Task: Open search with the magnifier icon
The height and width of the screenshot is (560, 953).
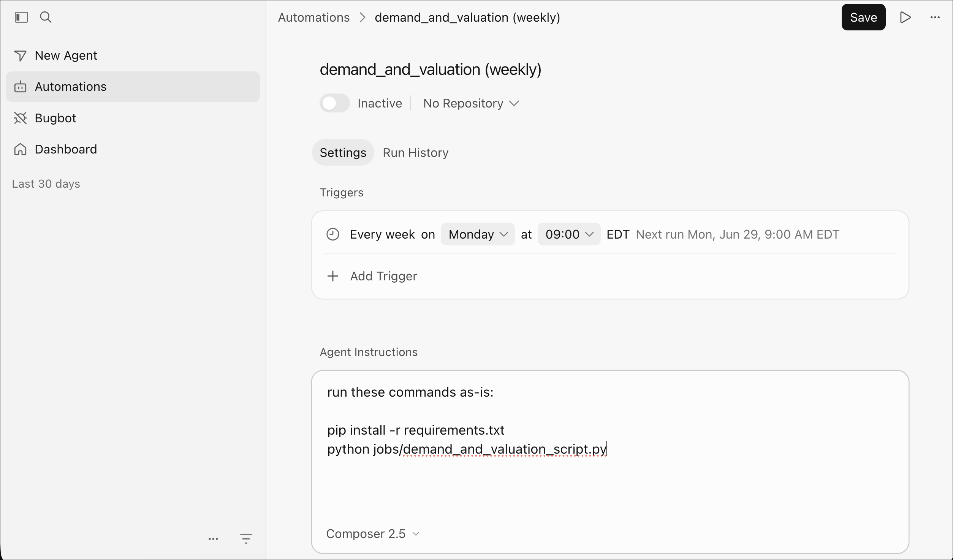Action: (x=46, y=17)
